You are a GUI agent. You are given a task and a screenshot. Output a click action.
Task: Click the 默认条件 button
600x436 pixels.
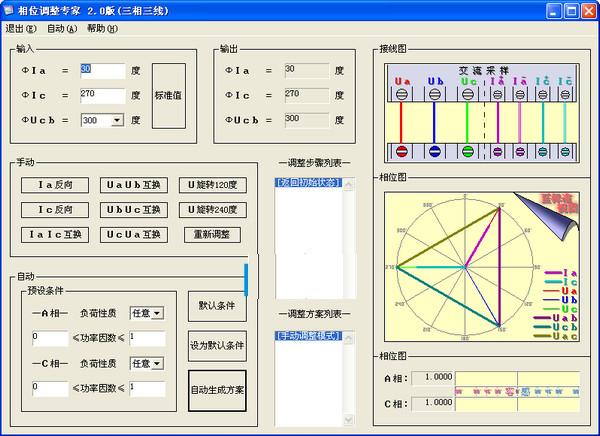[217, 306]
